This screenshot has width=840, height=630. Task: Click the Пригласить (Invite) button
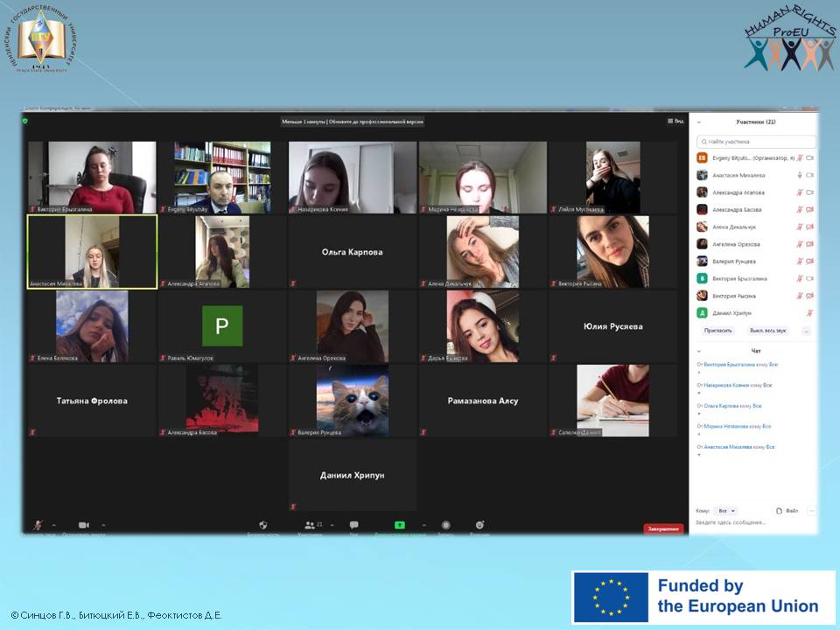tap(717, 331)
